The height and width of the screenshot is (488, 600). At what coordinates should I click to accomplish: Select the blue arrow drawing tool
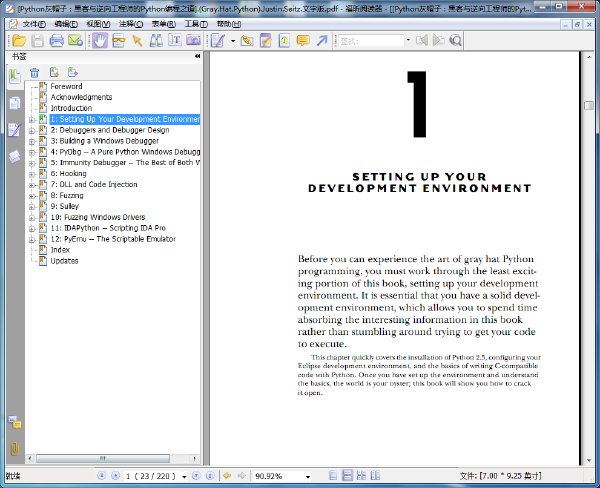click(322, 40)
